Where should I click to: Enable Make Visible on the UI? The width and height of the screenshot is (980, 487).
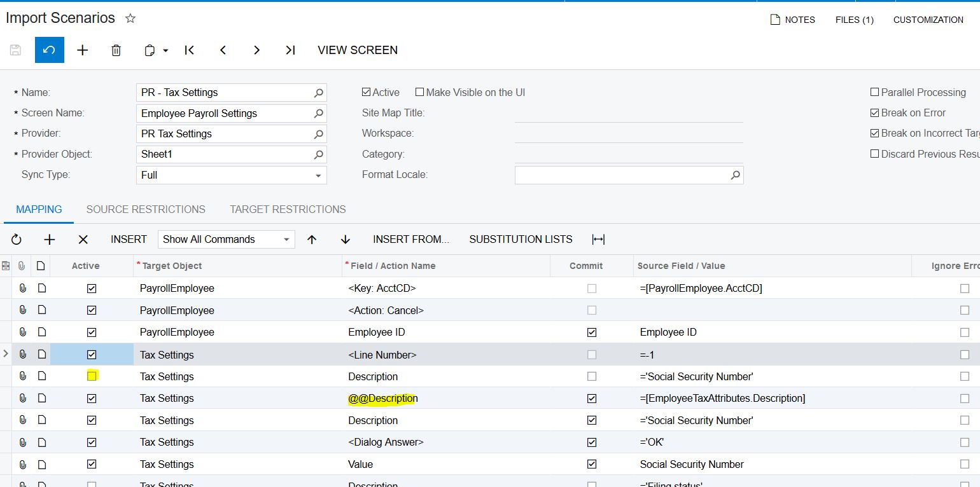tap(419, 92)
